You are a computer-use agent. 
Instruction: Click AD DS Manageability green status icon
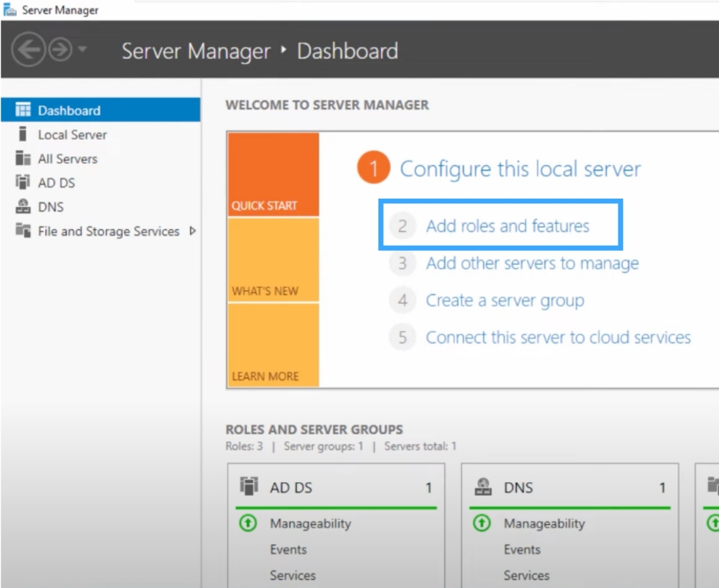pos(248,523)
